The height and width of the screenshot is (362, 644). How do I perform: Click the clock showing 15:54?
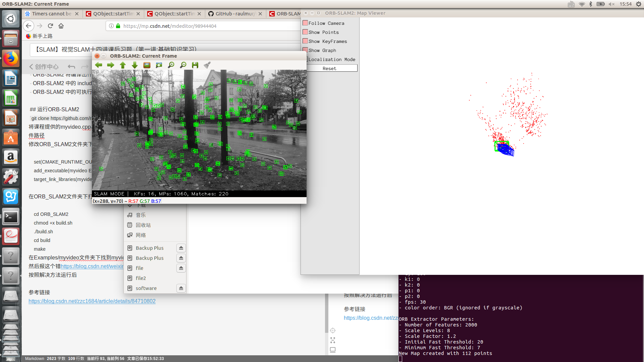pyautogui.click(x=626, y=4)
